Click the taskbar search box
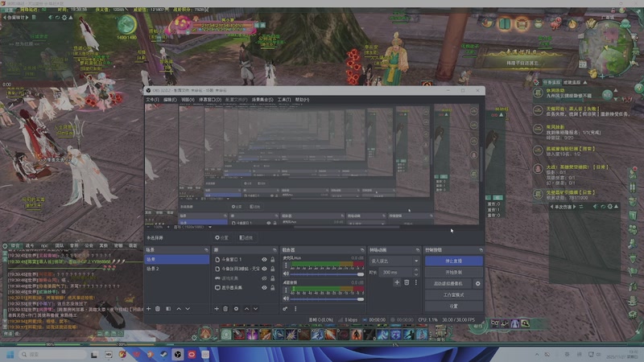The width and height of the screenshot is (644, 362). (53, 354)
